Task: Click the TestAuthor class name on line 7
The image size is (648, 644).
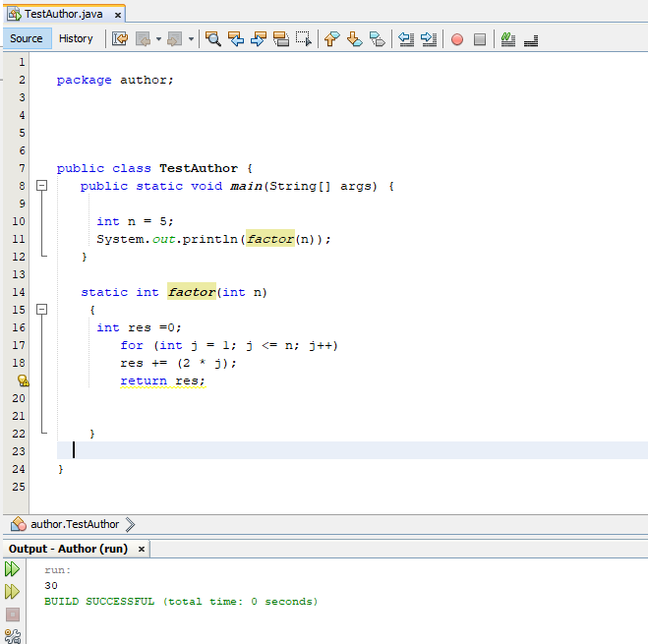Action: pos(199,168)
